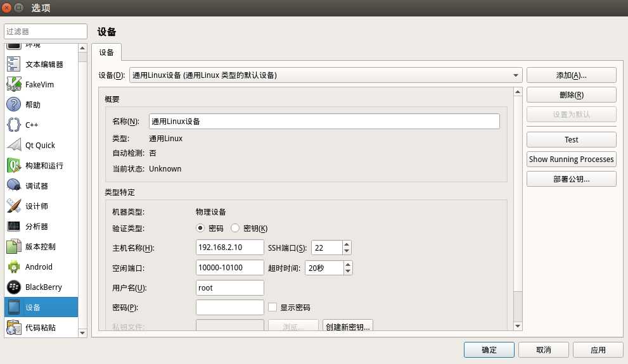Click the 过滤器 filter input field
The height and width of the screenshot is (364, 628).
pyautogui.click(x=45, y=31)
